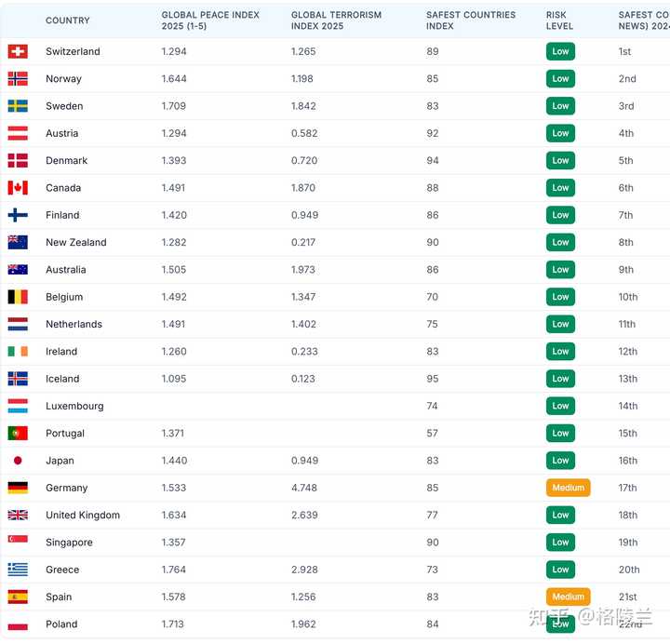Click the Belgium flag icon
This screenshot has height=644, width=670.
click(x=18, y=297)
